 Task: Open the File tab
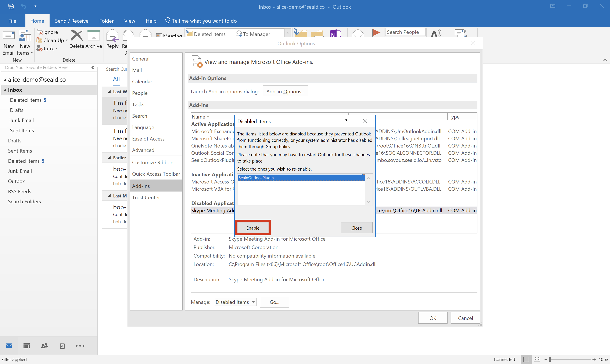[12, 21]
